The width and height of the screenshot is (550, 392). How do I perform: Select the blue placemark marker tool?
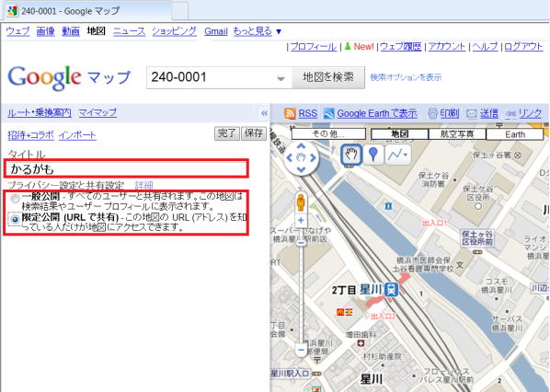(x=373, y=154)
